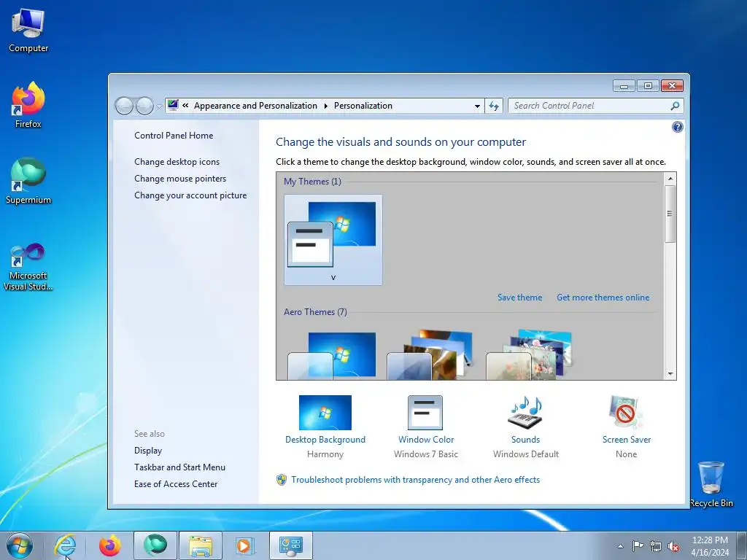The width and height of the screenshot is (747, 560).
Task: Open Change desktop icons
Action: point(177,161)
